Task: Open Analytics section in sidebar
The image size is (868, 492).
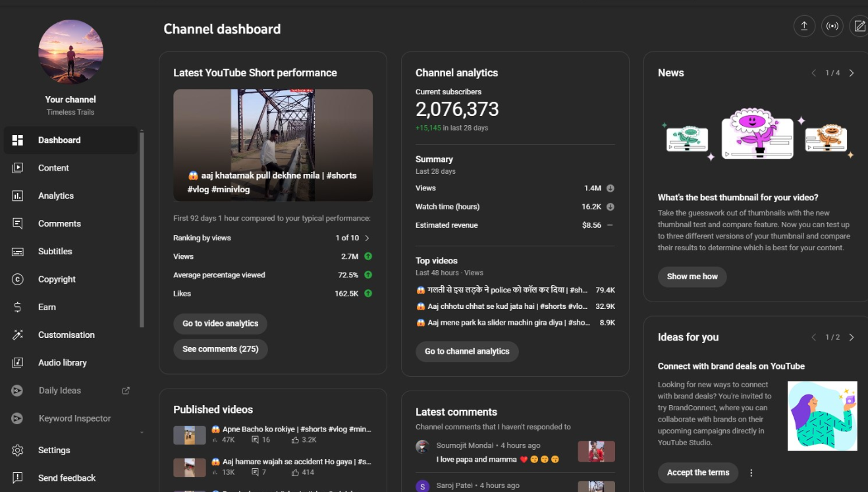Action: point(70,196)
